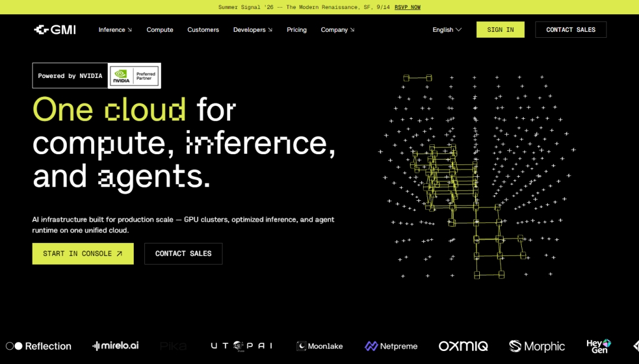Follow the RSVP NOW banner link
This screenshot has height=364, width=639.
[x=408, y=7]
